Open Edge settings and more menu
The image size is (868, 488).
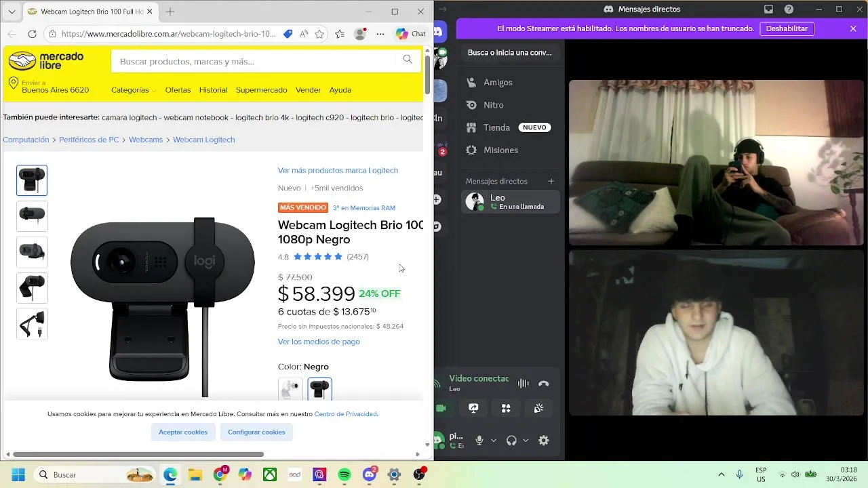point(380,34)
